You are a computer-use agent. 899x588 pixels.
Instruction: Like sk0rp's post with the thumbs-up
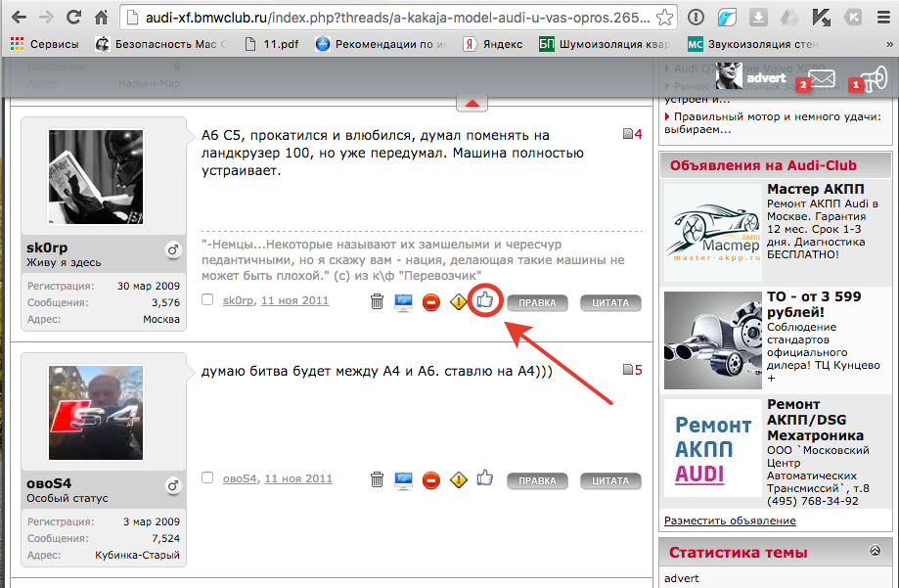point(485,299)
